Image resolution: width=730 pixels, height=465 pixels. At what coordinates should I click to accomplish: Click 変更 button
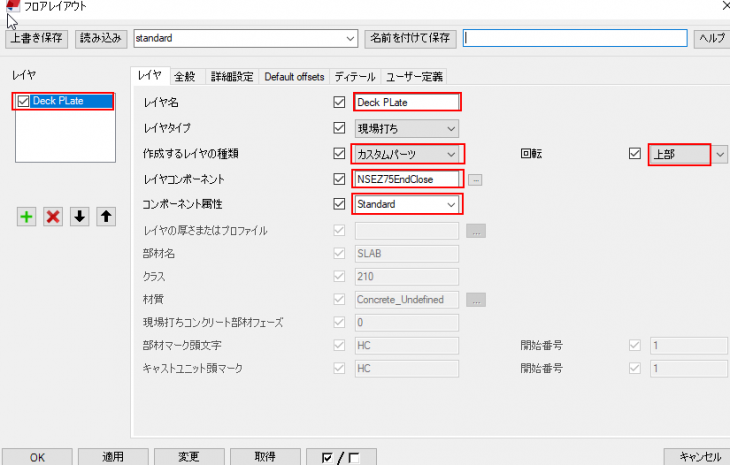pyautogui.click(x=189, y=457)
